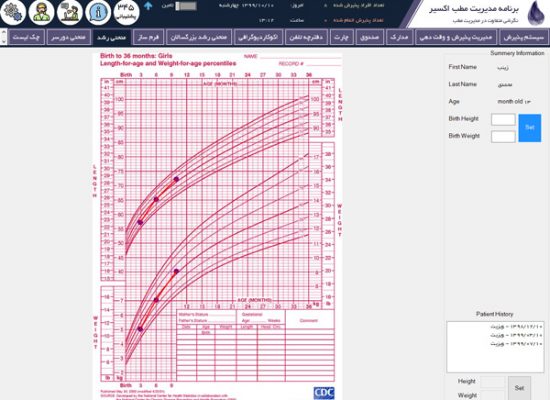Click the 345 support badge icon
The image size is (550, 400).
click(127, 12)
